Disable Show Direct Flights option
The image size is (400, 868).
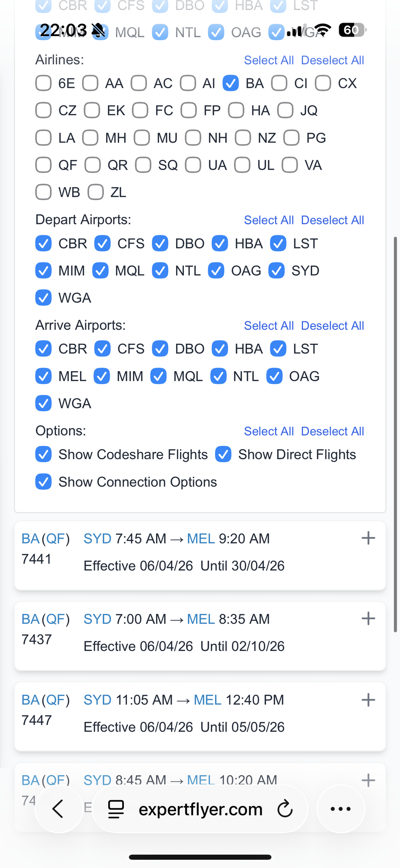pyautogui.click(x=223, y=455)
